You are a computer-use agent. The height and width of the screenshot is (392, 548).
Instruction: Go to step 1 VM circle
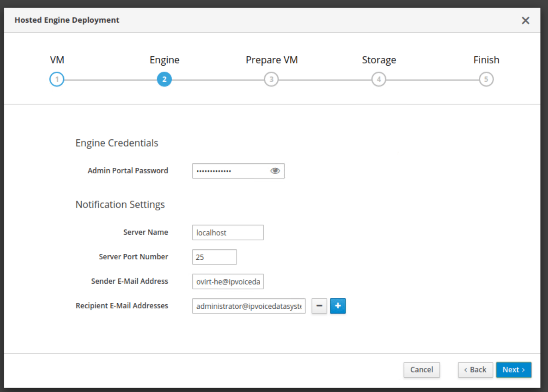click(57, 79)
